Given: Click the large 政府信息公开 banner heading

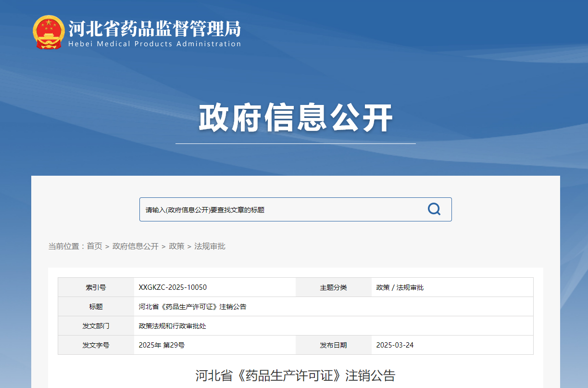Looking at the screenshot, I should (295, 118).
